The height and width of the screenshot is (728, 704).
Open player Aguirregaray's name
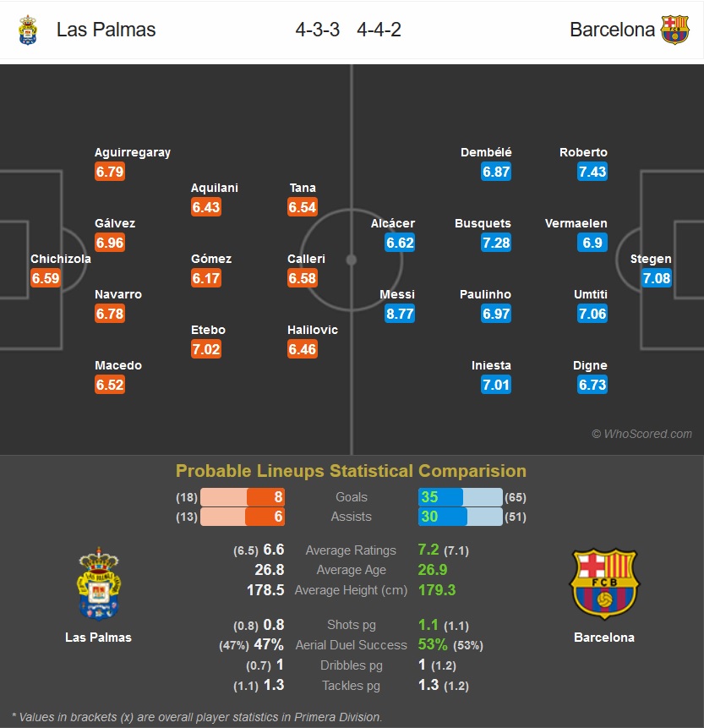coord(133,152)
